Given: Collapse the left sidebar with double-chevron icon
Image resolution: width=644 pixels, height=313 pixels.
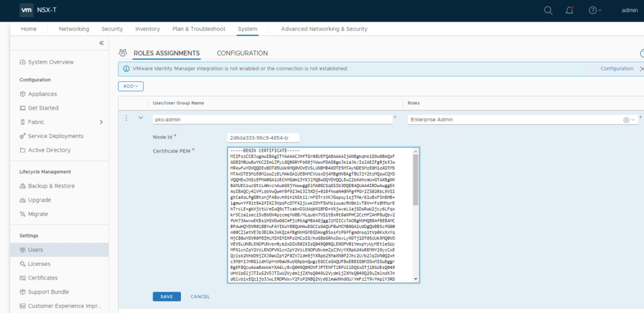Looking at the screenshot, I should 101,43.
